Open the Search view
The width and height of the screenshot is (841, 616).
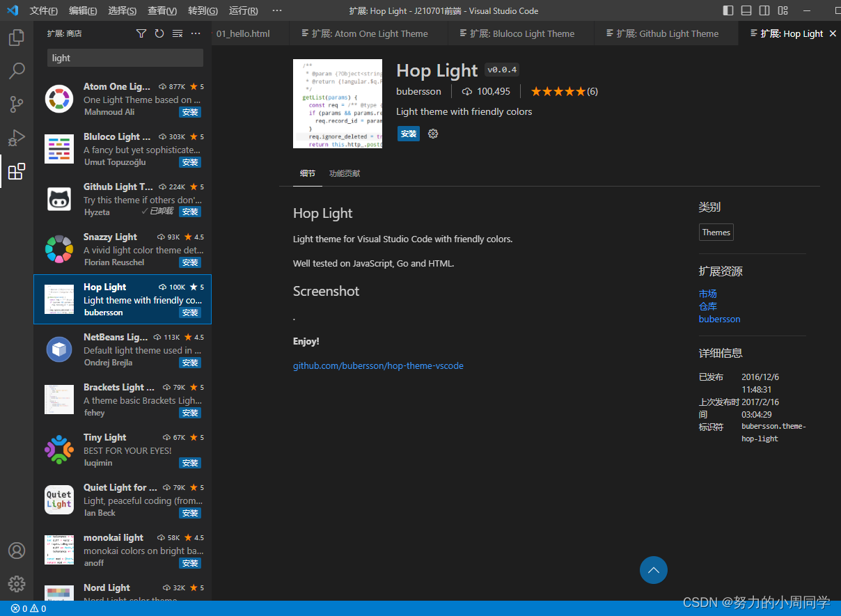click(16, 70)
